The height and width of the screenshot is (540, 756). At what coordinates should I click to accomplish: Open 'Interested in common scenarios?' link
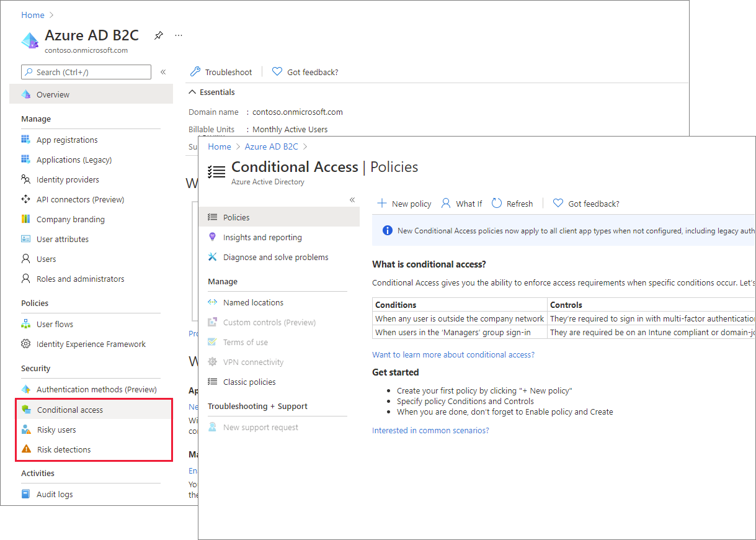[x=430, y=430]
